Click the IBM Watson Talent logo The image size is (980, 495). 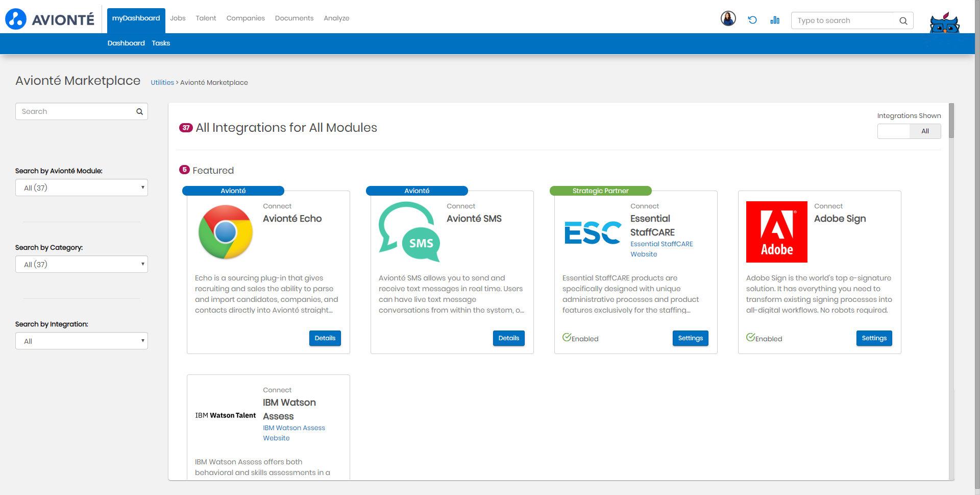pyautogui.click(x=226, y=415)
